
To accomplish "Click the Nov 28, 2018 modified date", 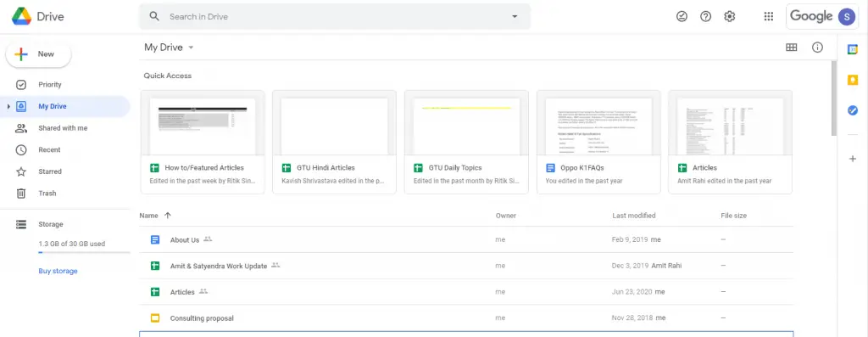I will (x=632, y=318).
